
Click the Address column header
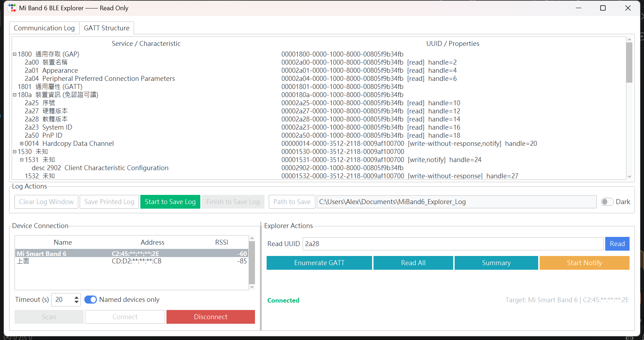click(x=152, y=242)
